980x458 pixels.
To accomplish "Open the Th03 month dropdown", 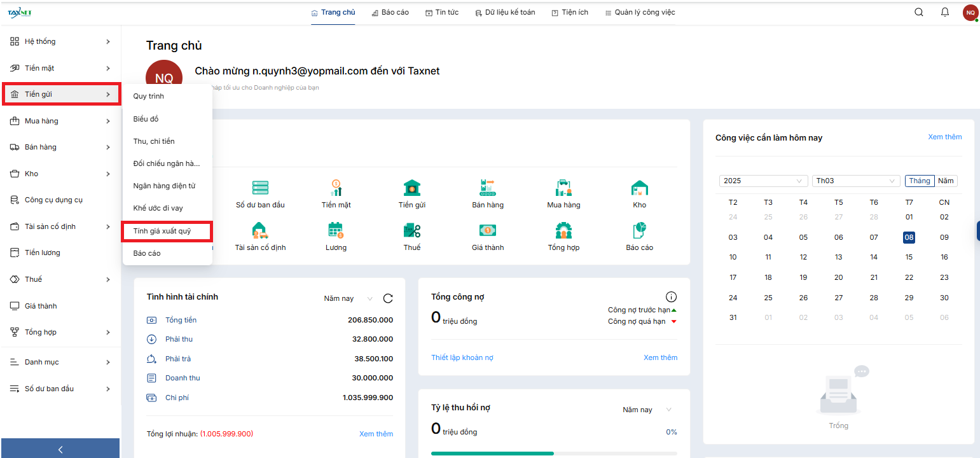I will [x=856, y=181].
